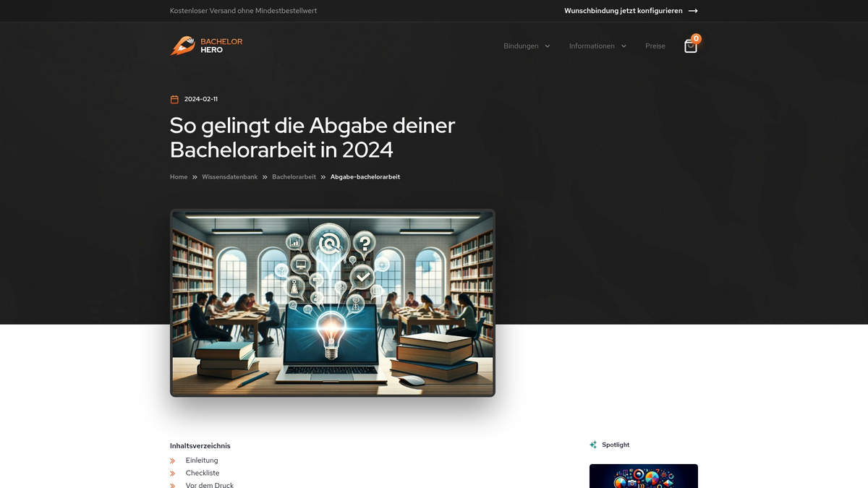Select Preise in the navigation menu
Viewport: 868px width, 488px height.
(655, 46)
